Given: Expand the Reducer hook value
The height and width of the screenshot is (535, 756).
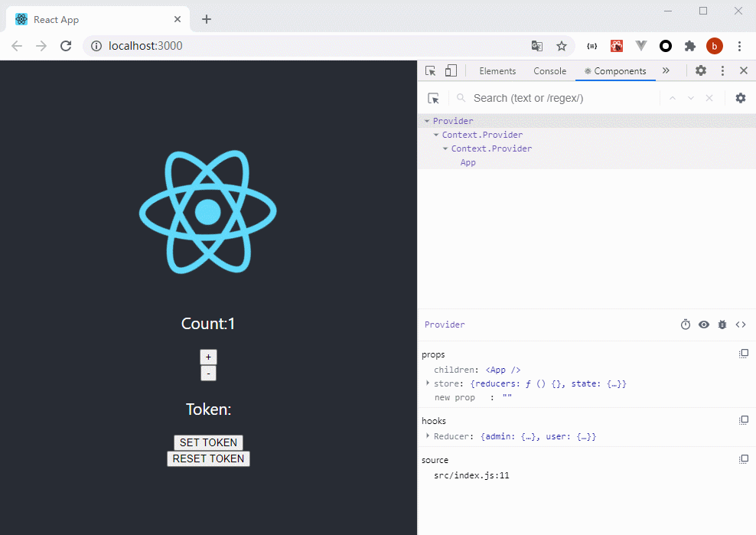Looking at the screenshot, I should click(x=428, y=436).
